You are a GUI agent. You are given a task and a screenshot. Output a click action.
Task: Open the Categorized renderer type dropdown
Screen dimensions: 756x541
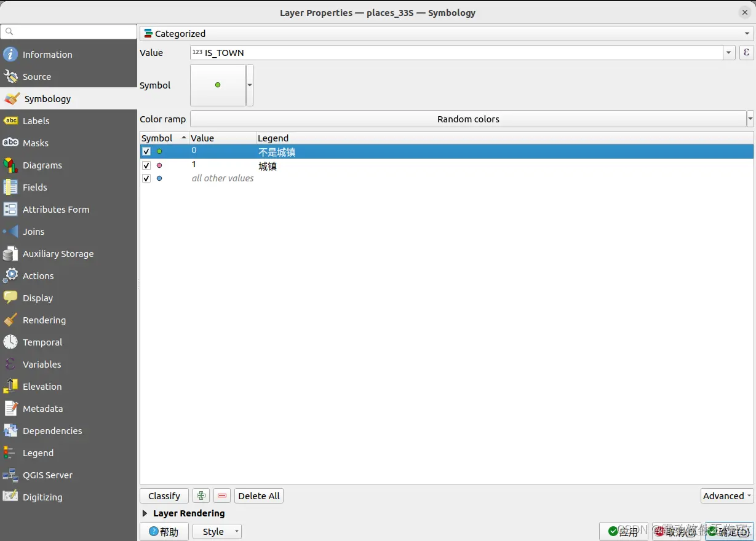coord(447,34)
